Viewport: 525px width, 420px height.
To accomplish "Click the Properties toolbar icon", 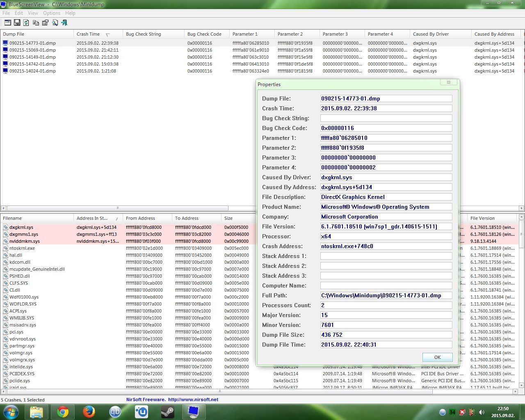I will click(45, 23).
